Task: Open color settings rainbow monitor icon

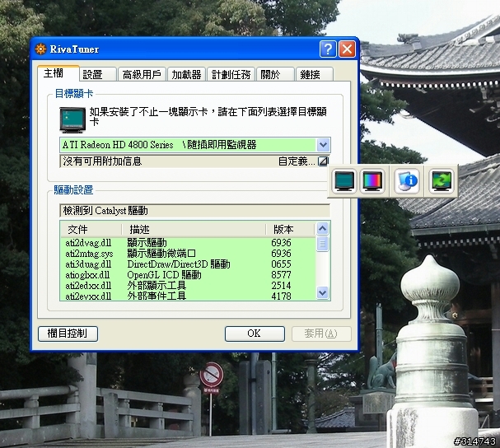Action: (x=372, y=181)
